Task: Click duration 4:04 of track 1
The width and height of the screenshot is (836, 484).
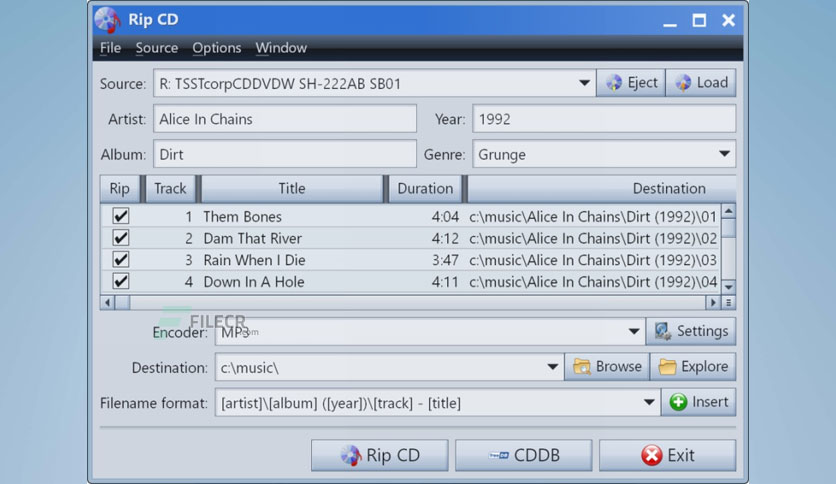Action: [x=445, y=216]
